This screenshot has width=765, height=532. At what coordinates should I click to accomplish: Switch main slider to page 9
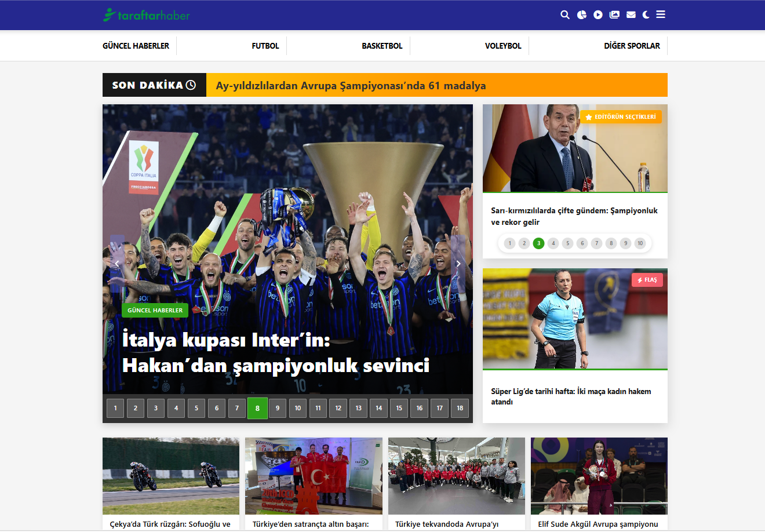[278, 408]
